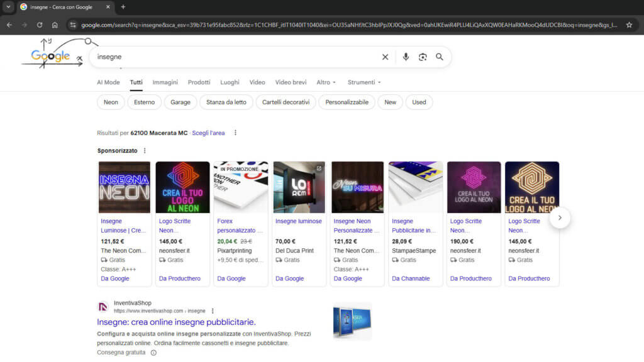Submit search with the magnifier icon

440,57
